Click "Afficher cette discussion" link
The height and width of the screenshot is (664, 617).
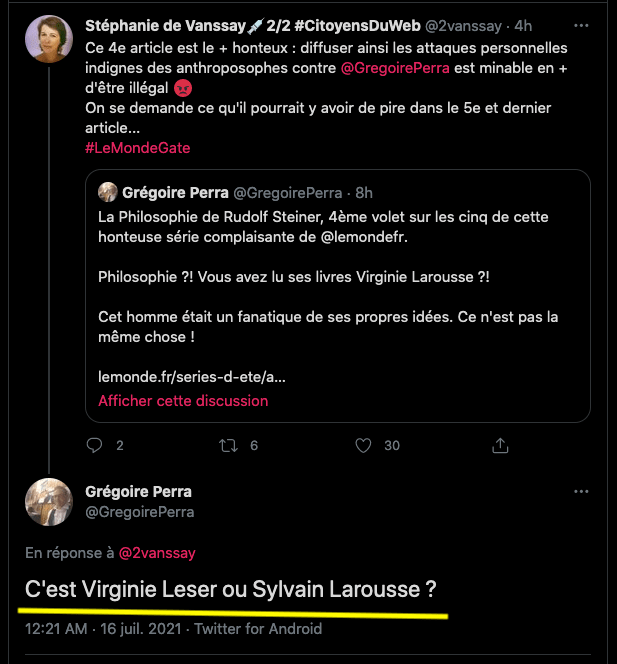click(183, 400)
